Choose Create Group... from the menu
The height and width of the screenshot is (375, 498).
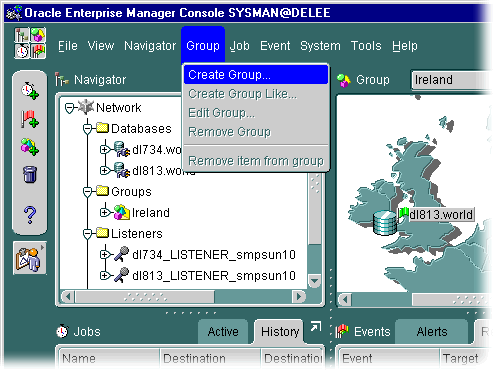(256, 75)
